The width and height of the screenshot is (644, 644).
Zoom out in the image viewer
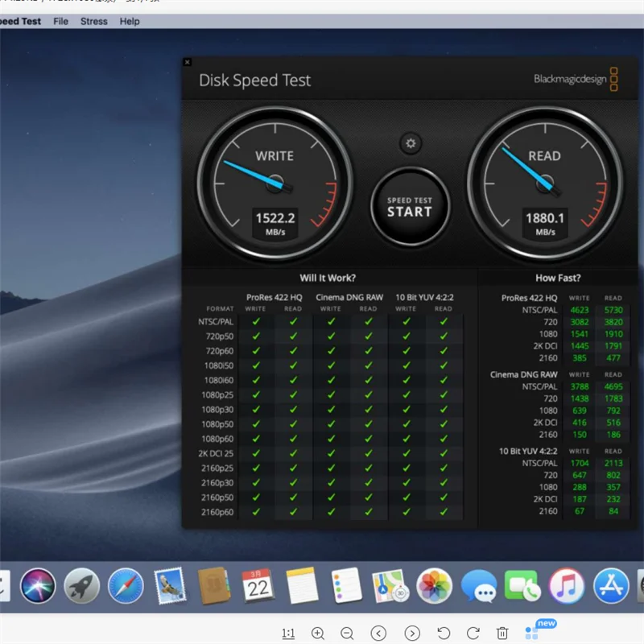point(347,634)
